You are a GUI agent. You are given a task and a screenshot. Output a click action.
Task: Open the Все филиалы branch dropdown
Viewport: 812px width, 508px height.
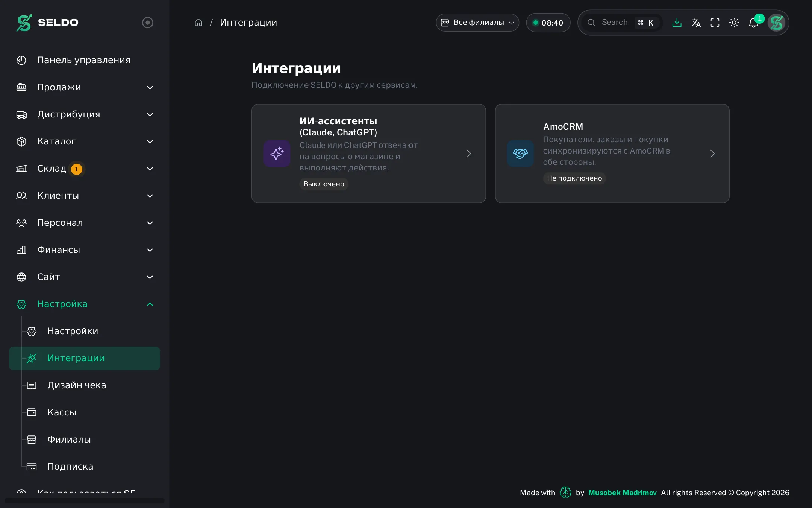(x=477, y=23)
